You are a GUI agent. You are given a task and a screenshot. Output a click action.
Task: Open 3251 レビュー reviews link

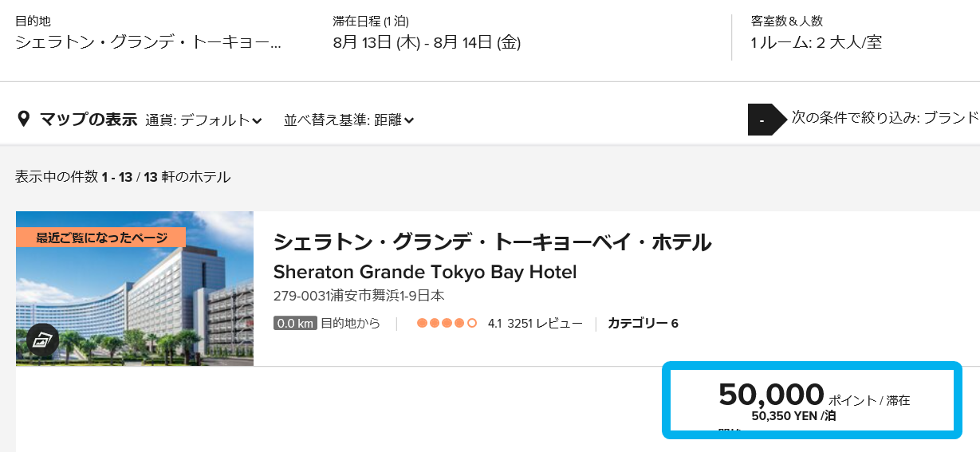pos(545,323)
